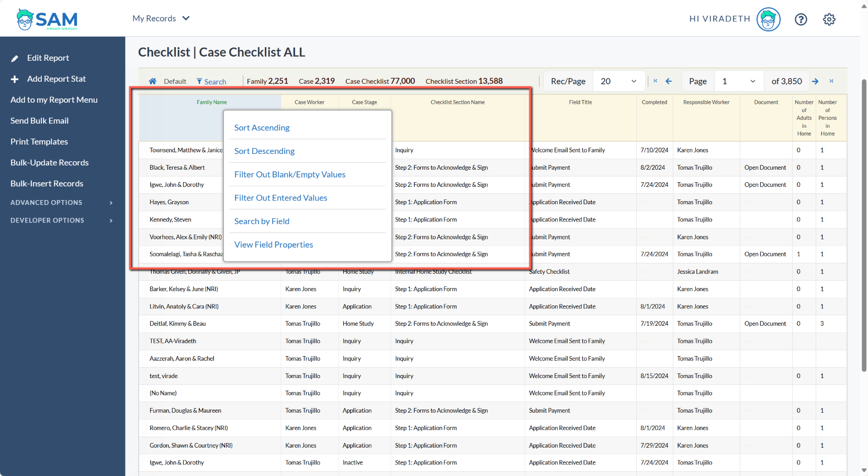Click Add to my Report Menu

54,100
